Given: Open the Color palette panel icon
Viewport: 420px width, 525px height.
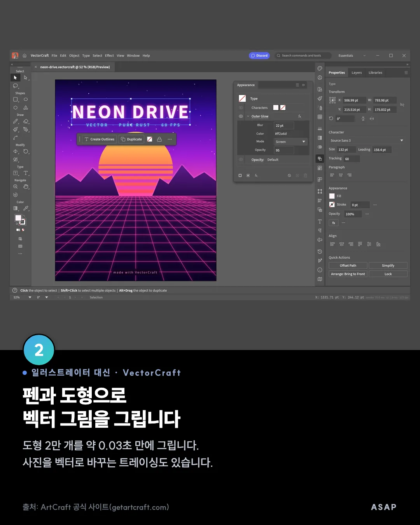Looking at the screenshot, I should point(320,68).
